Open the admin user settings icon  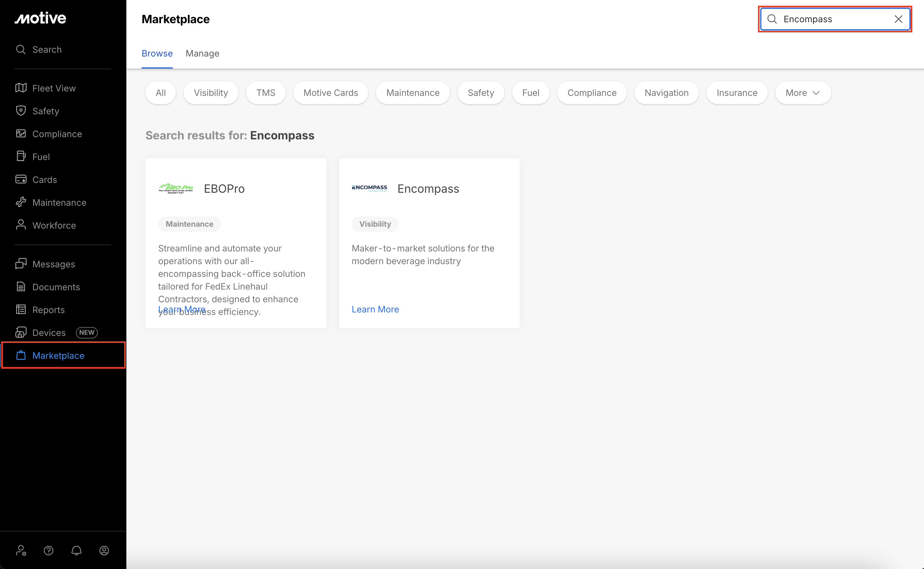pyautogui.click(x=21, y=551)
